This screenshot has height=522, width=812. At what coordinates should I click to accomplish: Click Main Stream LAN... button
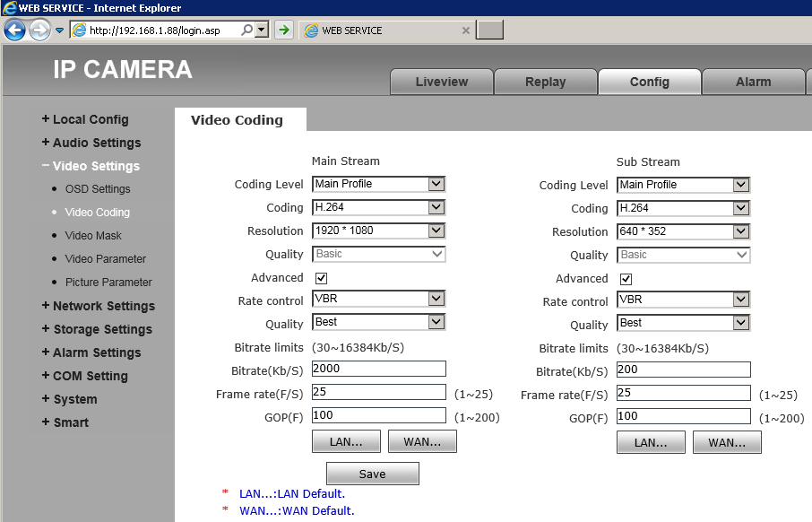click(346, 441)
